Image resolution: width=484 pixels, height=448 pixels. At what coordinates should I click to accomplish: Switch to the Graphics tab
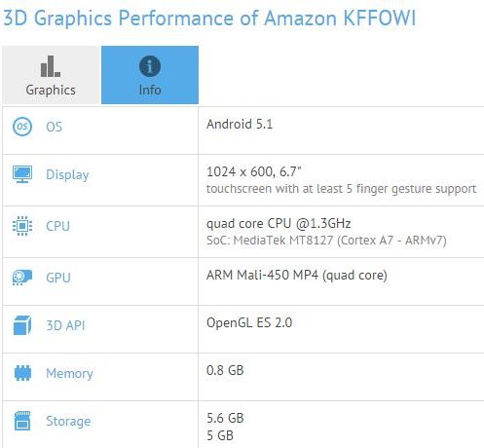pos(51,75)
